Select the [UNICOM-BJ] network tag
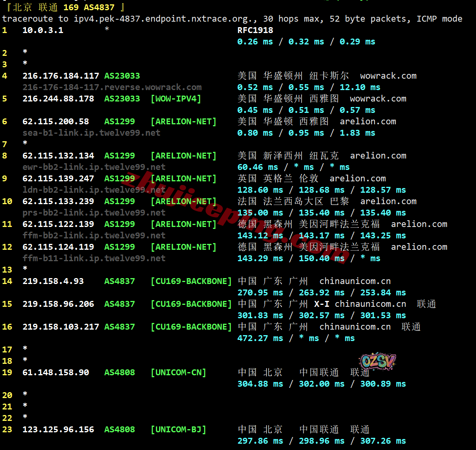This screenshot has height=450, width=476. pos(178,430)
